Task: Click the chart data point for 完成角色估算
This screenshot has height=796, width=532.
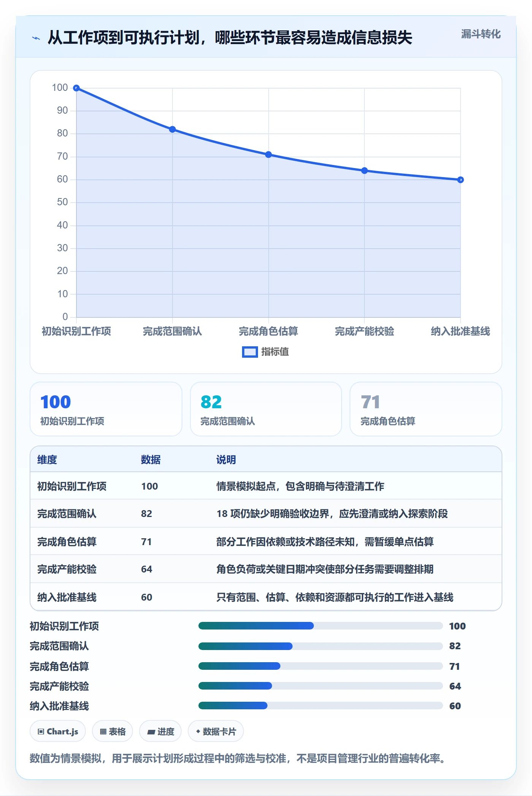Action: pos(268,154)
